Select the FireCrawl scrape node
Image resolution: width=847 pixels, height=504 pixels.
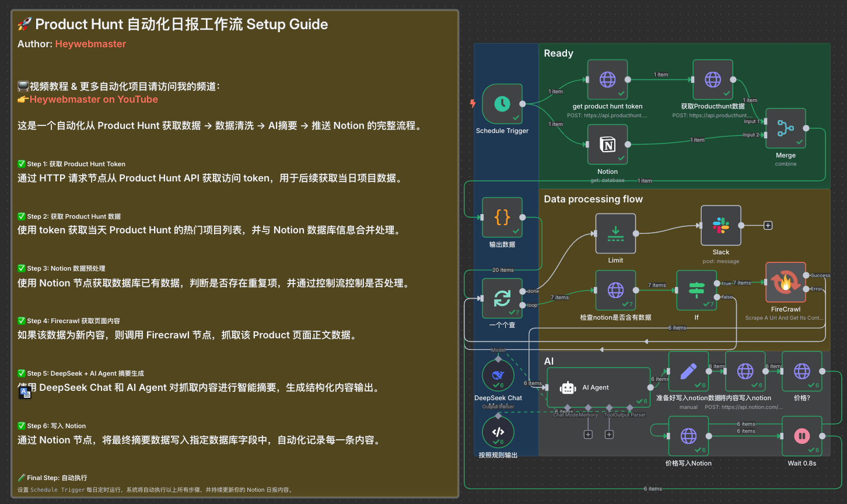[x=785, y=282]
